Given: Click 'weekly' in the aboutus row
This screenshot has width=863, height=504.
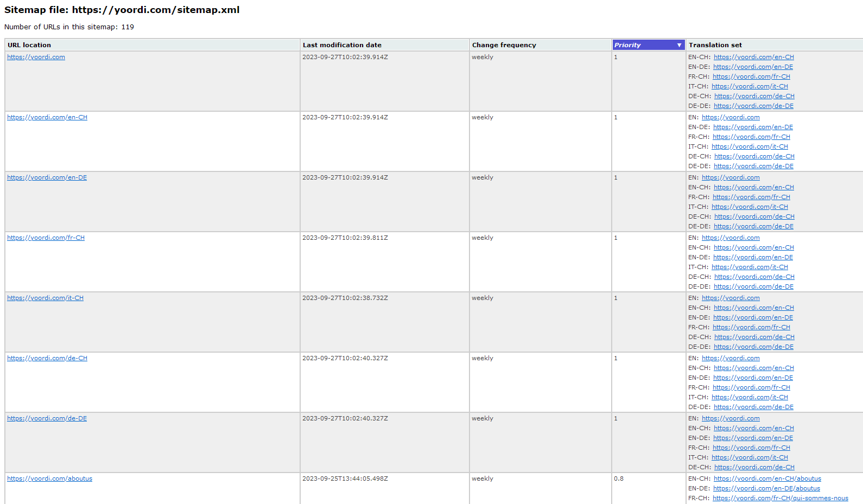Looking at the screenshot, I should (x=482, y=479).
